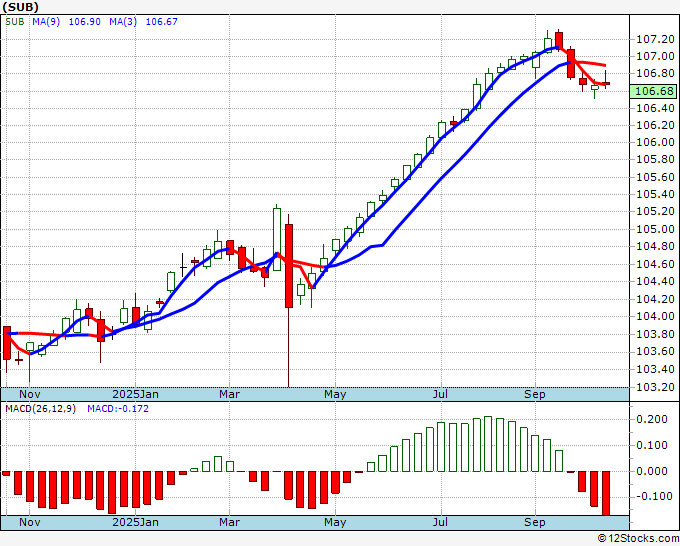This screenshot has height=546, width=680.
Task: Click the MA(9) legend label
Action: [x=46, y=22]
